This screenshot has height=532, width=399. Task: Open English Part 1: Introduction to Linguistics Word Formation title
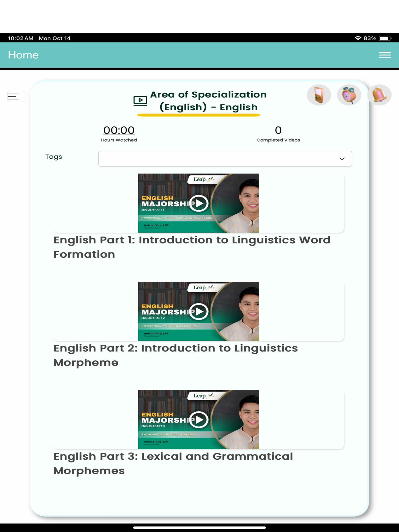(x=192, y=247)
